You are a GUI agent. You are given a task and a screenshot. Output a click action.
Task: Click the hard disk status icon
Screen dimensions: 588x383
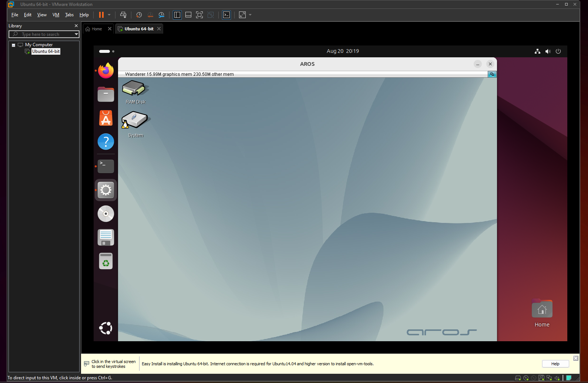point(518,378)
